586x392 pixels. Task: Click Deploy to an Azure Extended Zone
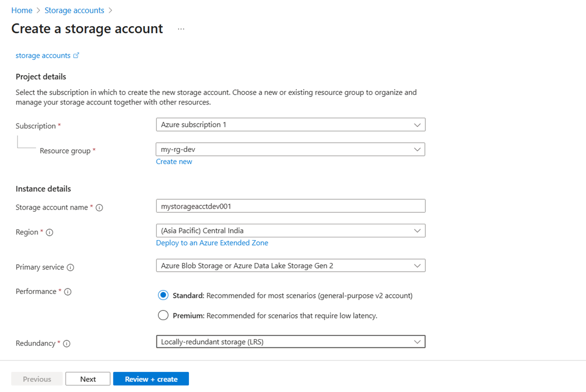[211, 243]
